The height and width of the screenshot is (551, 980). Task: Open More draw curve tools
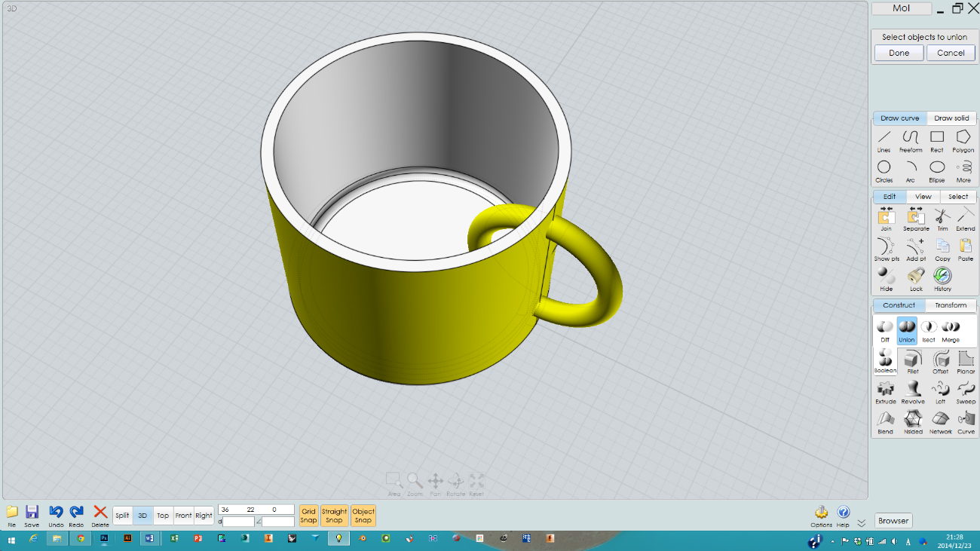(963, 171)
